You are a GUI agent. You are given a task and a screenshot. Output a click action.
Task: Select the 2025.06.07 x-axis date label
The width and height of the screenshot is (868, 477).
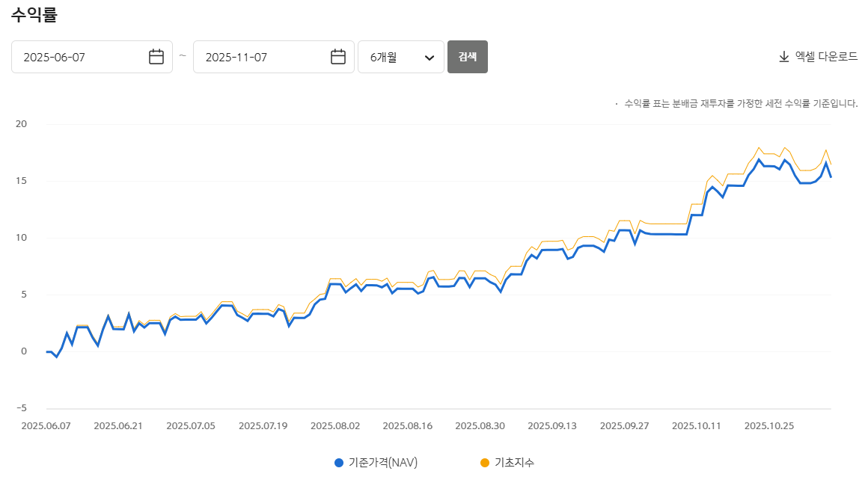[46, 425]
